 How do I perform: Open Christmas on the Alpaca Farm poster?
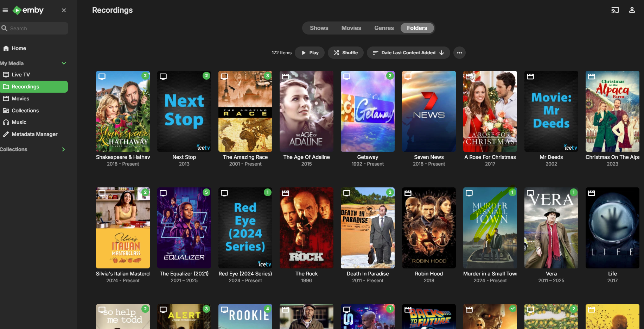pos(613,111)
